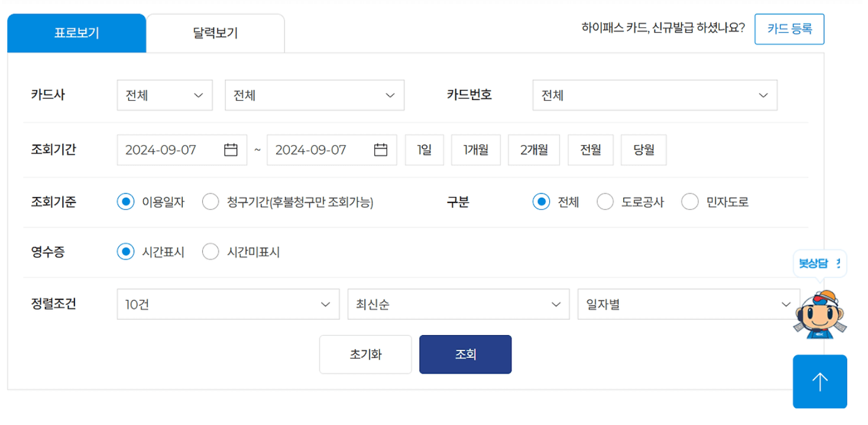Click the chatbot mascot character icon
This screenshot has width=868, height=425.
(x=820, y=314)
